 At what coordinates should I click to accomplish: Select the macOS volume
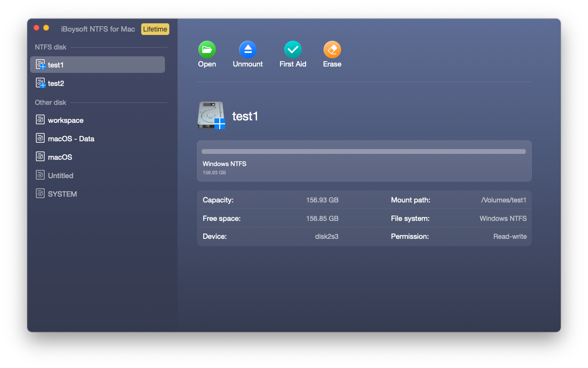(98, 157)
